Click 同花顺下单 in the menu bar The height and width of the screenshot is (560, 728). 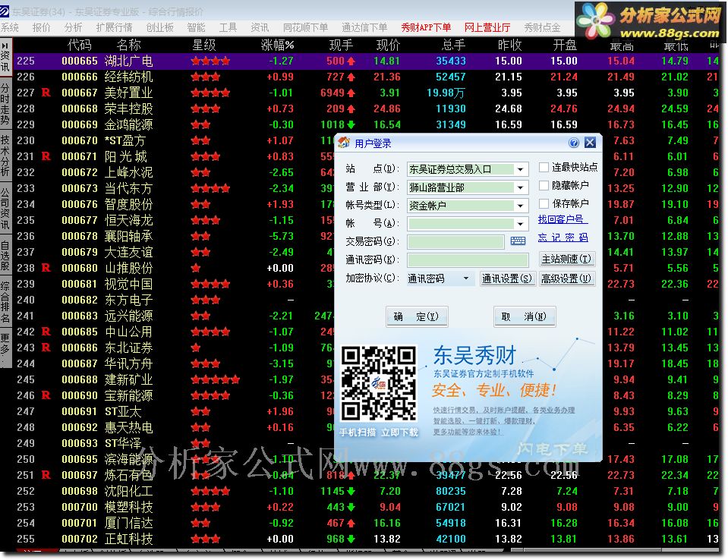pos(305,28)
